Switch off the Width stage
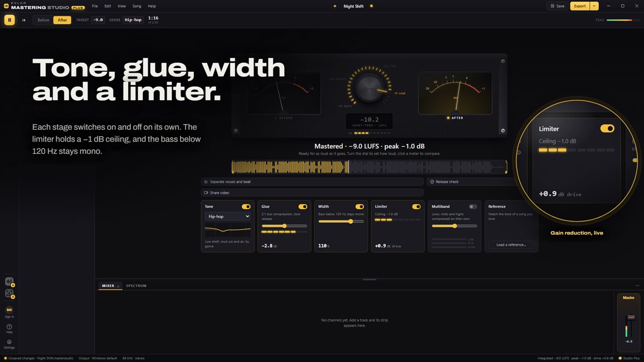Viewport: 644px width, 362px height. tap(360, 207)
